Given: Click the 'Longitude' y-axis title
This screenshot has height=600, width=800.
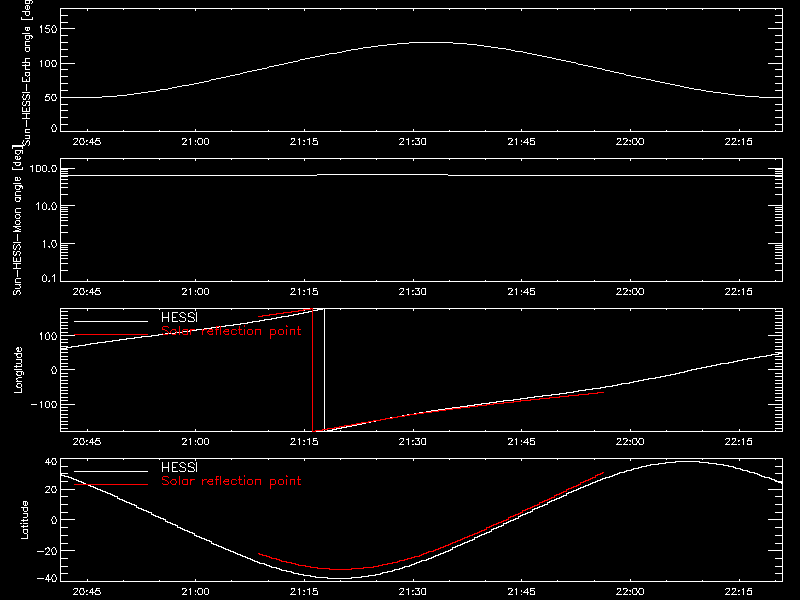Looking at the screenshot, I should (18, 370).
